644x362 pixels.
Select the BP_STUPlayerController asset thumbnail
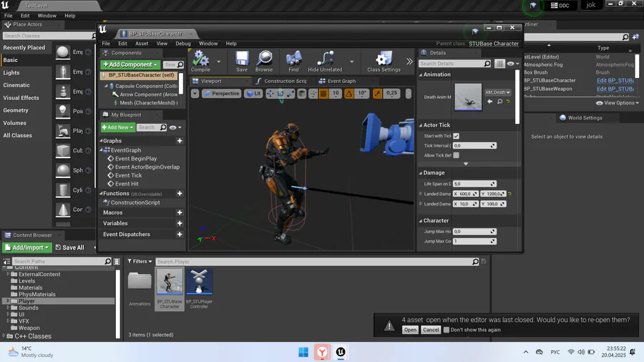click(199, 282)
